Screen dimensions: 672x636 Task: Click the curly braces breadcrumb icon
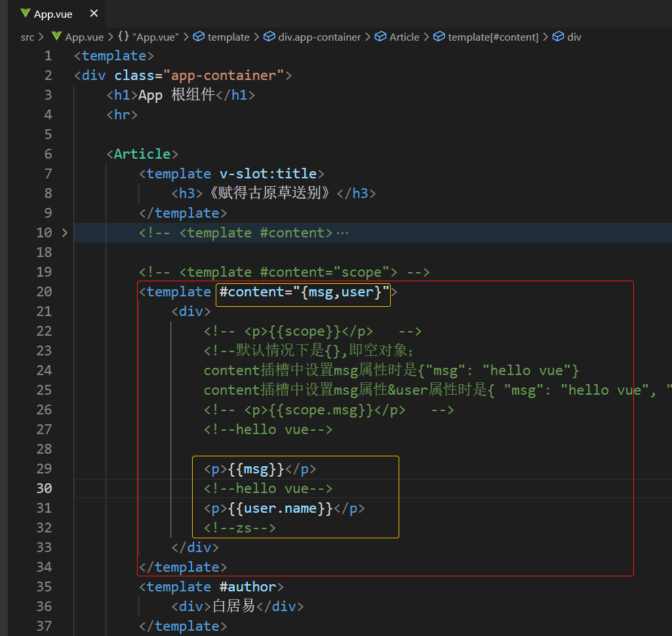[123, 37]
